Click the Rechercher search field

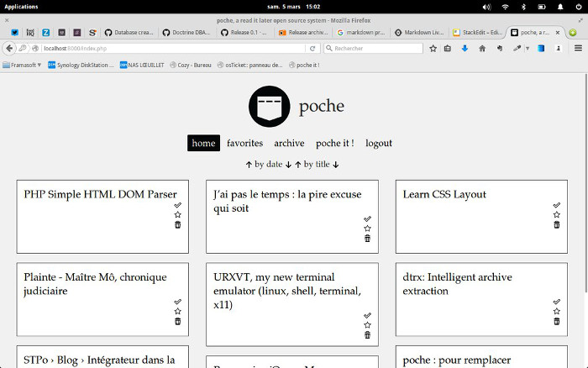pyautogui.click(x=373, y=49)
